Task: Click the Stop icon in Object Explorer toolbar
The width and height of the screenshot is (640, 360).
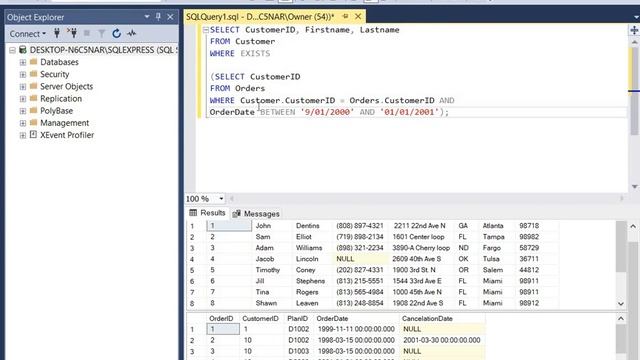Action: [x=87, y=33]
